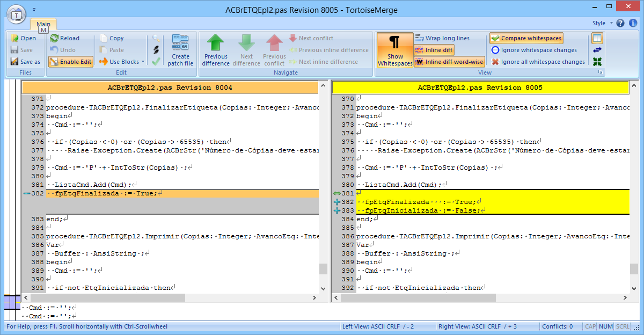Viewport: 644px width, 335px height.
Task: Click the added-line plus marker on line 383
Action: [x=337, y=210]
